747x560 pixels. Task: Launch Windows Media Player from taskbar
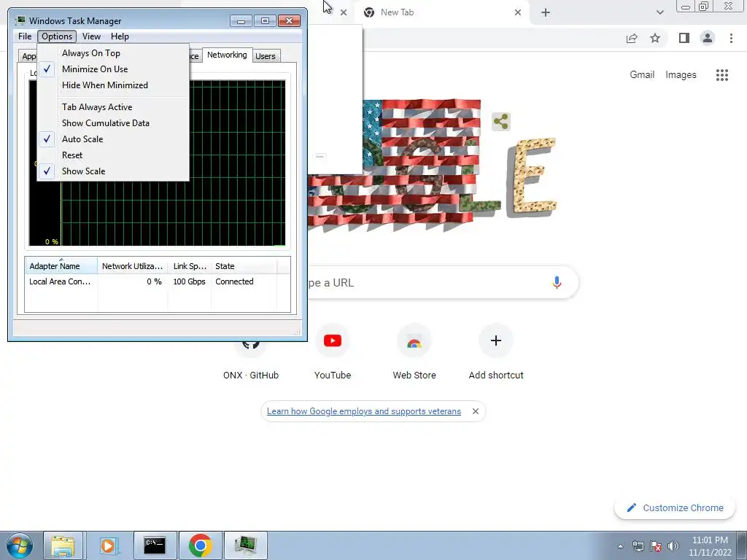click(x=108, y=545)
